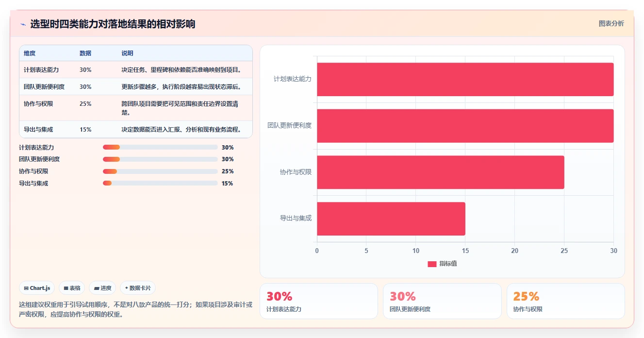
Task: Click the 说明 column header
Action: pyautogui.click(x=127, y=53)
